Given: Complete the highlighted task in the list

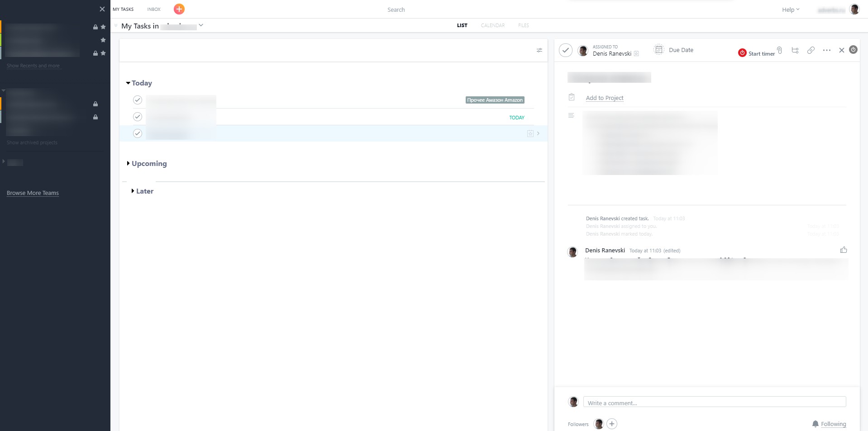Looking at the screenshot, I should tap(138, 133).
